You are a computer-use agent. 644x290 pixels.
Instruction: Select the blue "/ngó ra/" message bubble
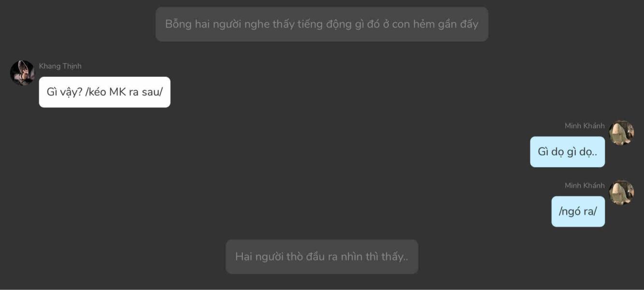pos(578,211)
